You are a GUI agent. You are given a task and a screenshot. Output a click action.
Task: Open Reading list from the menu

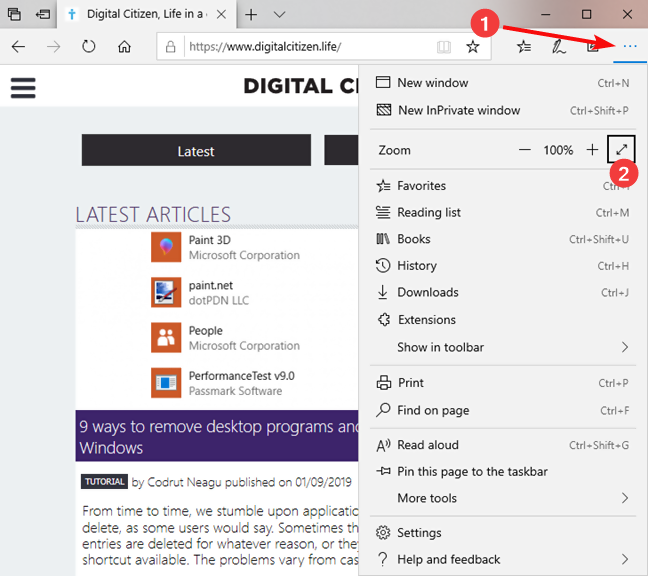coord(503,213)
